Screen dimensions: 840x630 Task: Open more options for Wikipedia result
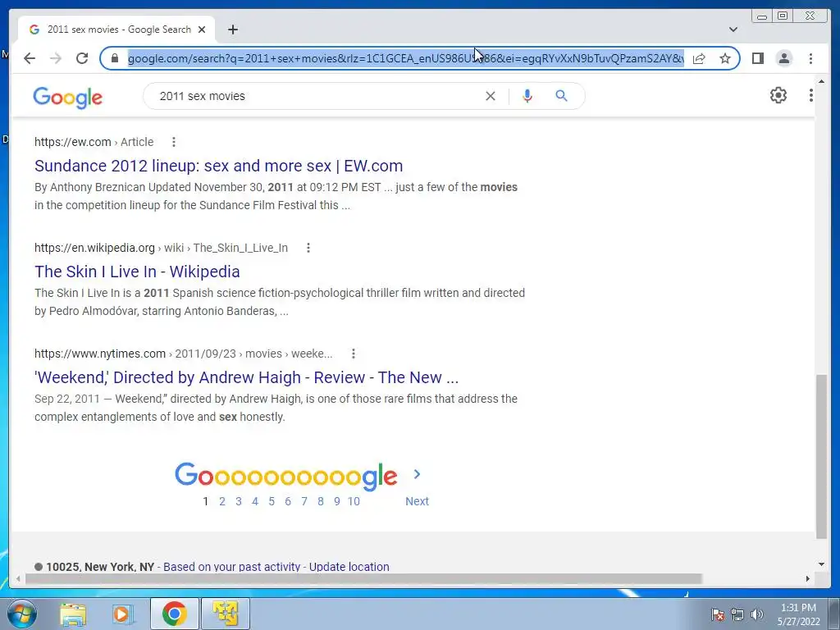[308, 248]
